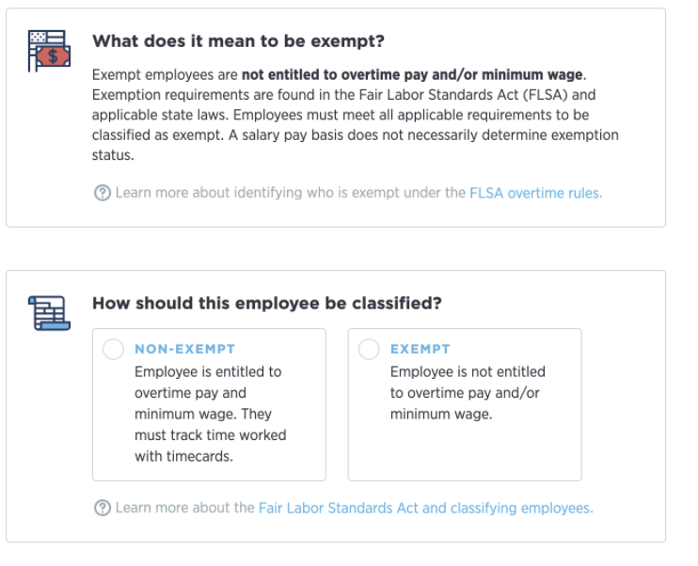
Task: Select the Exempt radio button
Action: [369, 349]
